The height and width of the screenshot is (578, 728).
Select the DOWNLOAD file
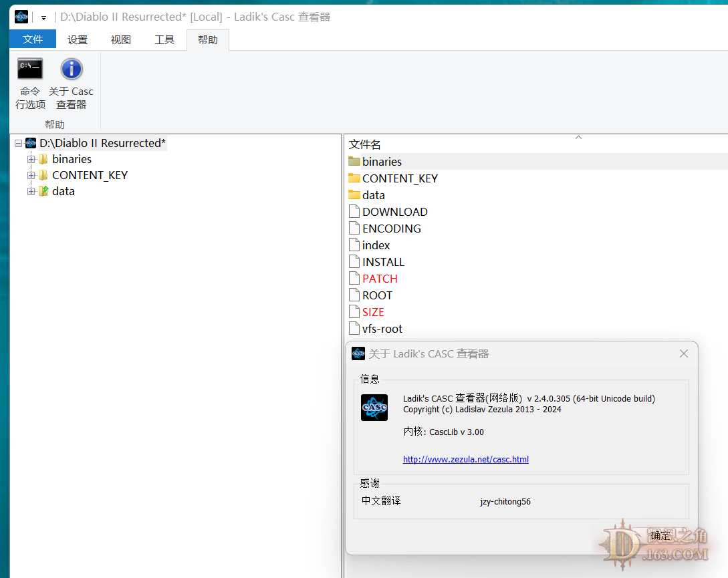(x=394, y=212)
